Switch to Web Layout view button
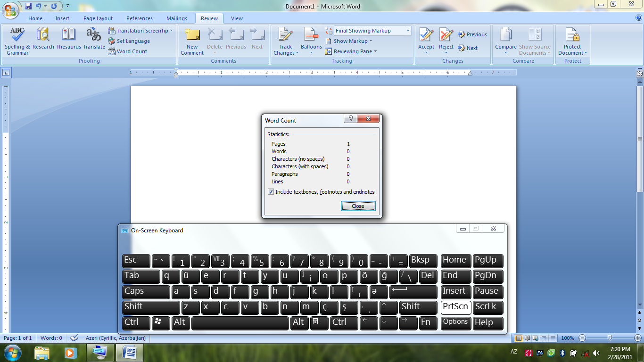Screen dimensions: 644x362 (536, 338)
